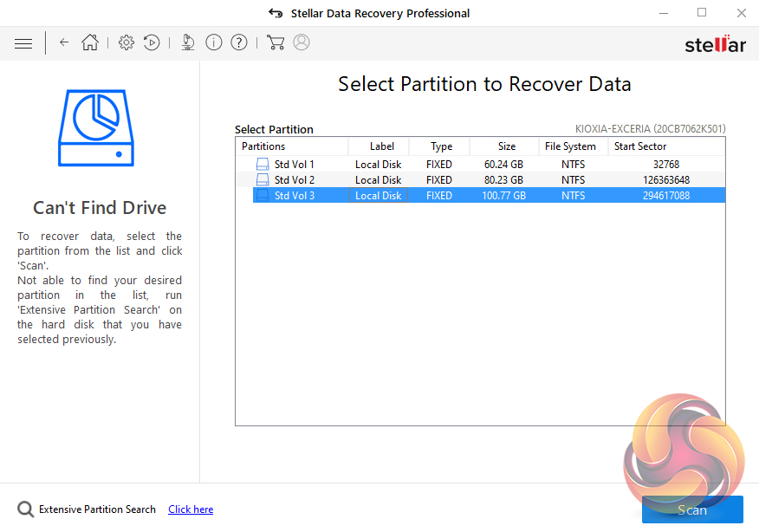The height and width of the screenshot is (532, 759).
Task: Sort by the Size column header
Action: (x=507, y=146)
